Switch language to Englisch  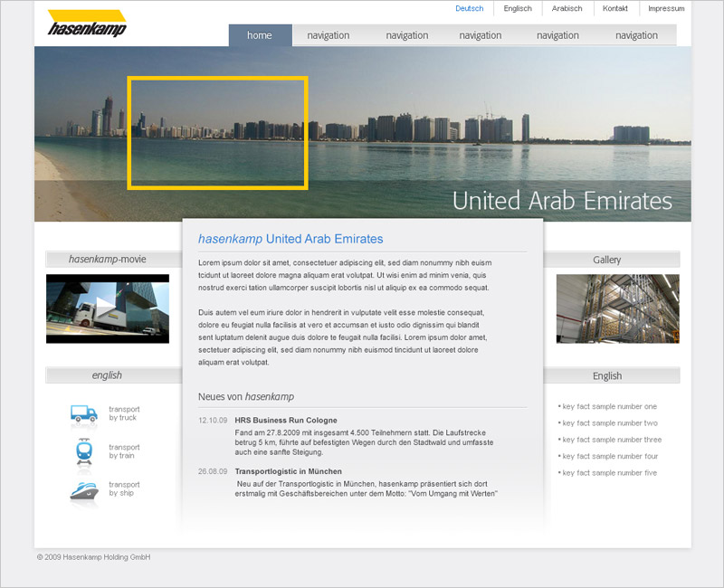518,8
